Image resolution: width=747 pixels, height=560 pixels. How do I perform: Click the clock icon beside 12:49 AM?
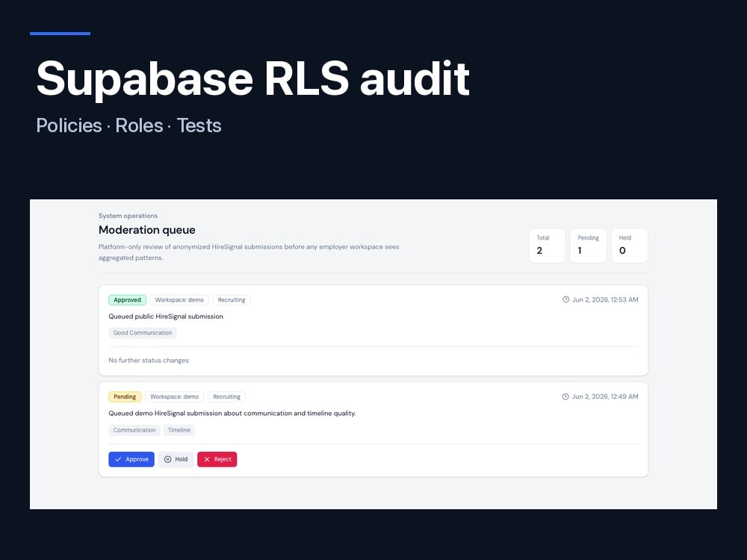pos(565,396)
